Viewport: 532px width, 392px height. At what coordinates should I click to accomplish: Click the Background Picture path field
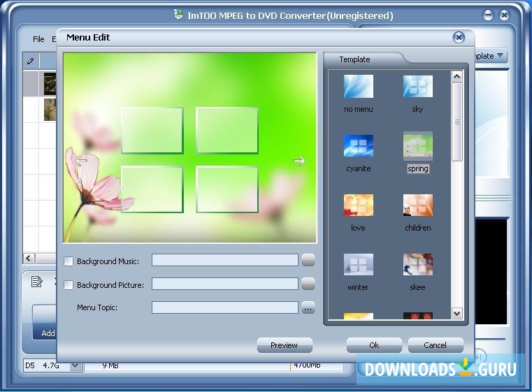(x=225, y=284)
